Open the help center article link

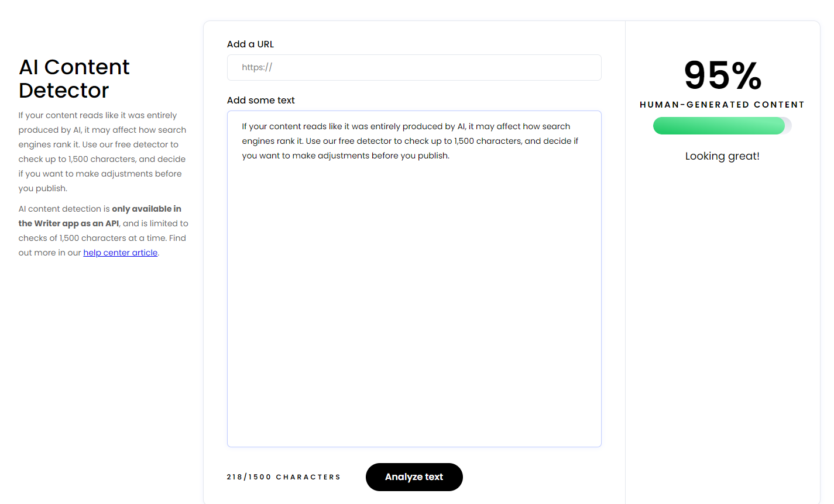pos(120,253)
